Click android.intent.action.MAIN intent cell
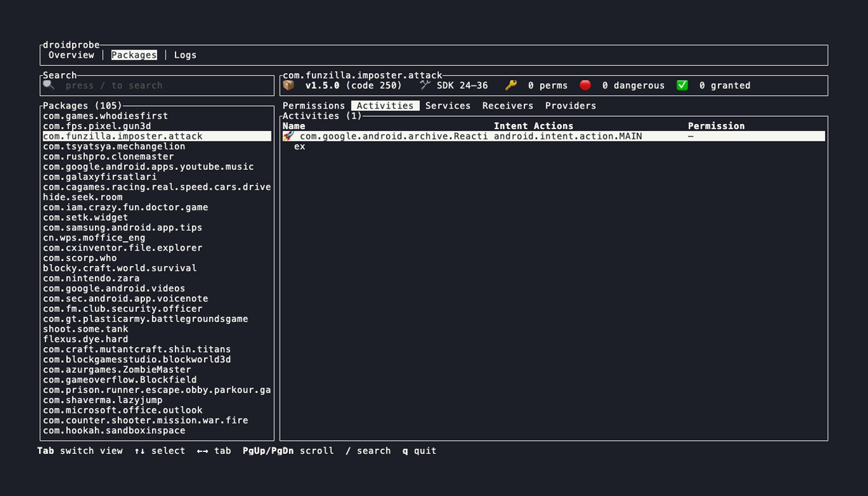Viewport: 868px width, 496px height. point(568,136)
